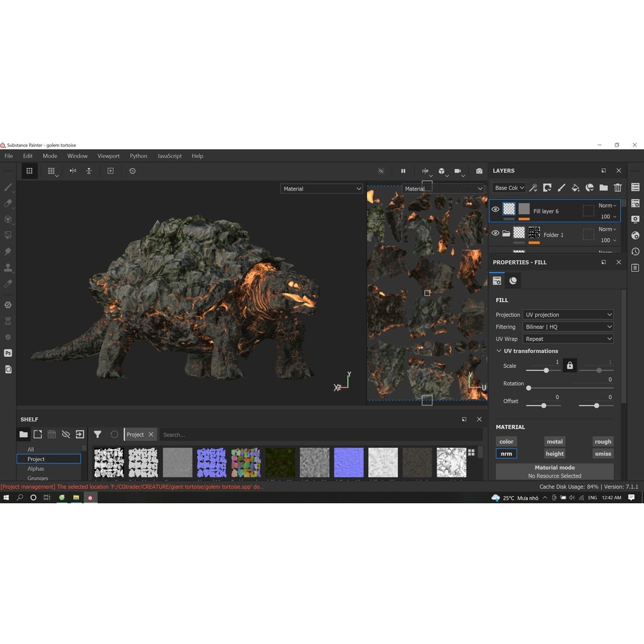644x644 pixels.
Task: Open Texture Set List panel icon
Action: point(636,187)
